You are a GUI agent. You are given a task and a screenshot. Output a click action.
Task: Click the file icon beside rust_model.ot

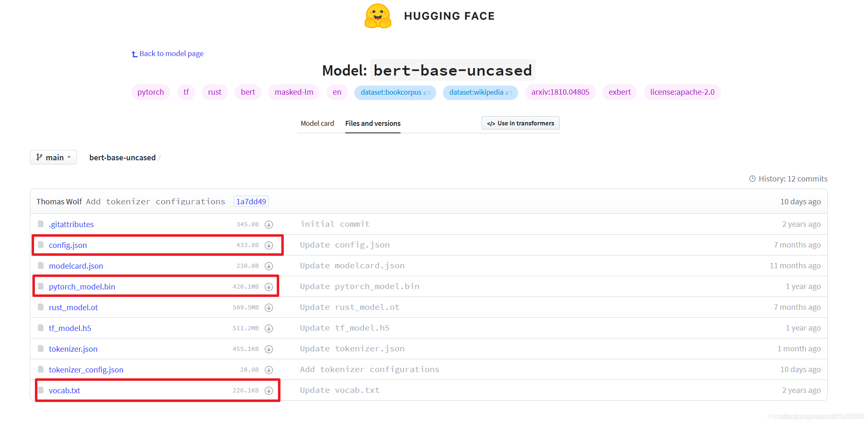(41, 307)
